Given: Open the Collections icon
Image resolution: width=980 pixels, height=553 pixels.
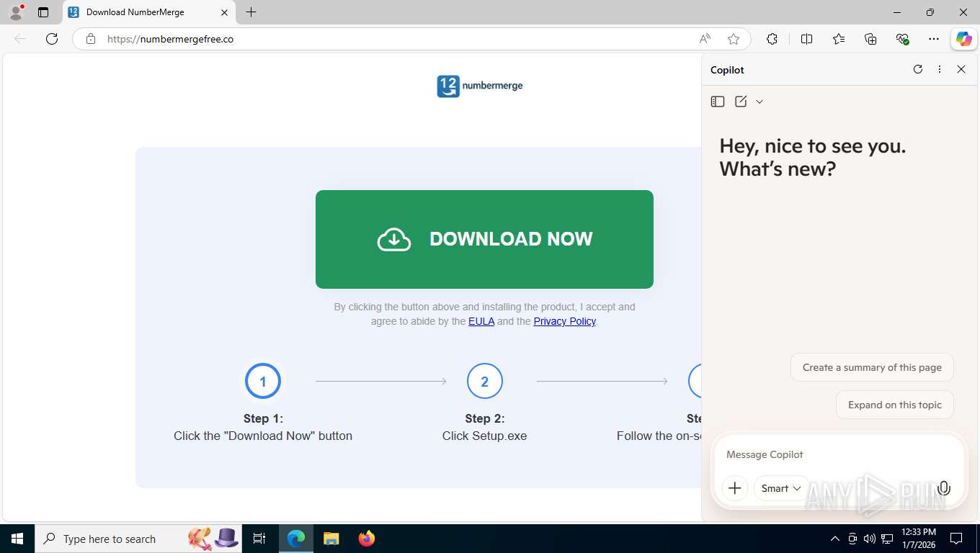Looking at the screenshot, I should point(870,39).
